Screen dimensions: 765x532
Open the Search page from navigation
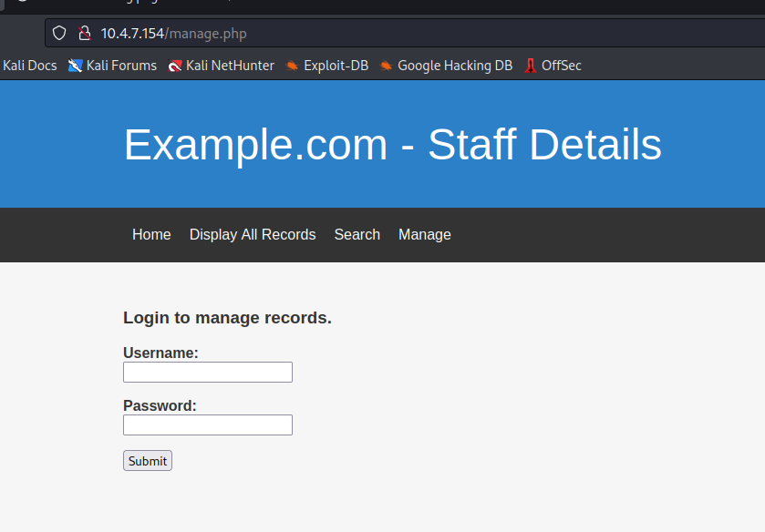(357, 235)
